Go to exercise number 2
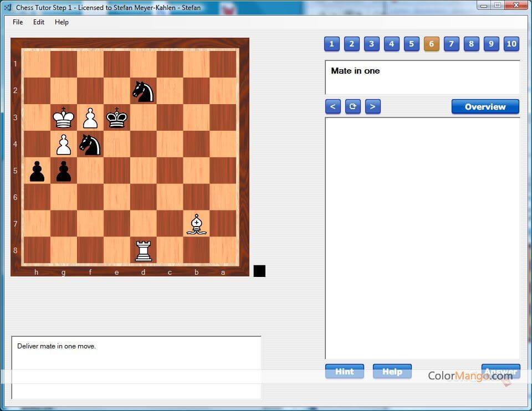 pyautogui.click(x=352, y=44)
